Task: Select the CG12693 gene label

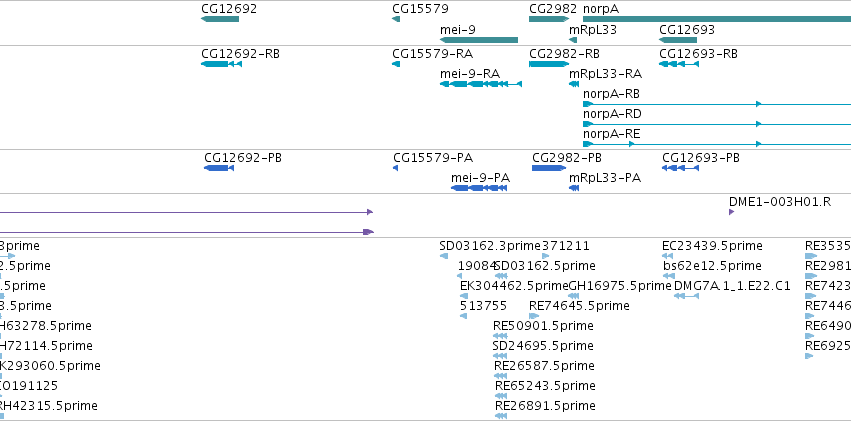Action: point(687,29)
